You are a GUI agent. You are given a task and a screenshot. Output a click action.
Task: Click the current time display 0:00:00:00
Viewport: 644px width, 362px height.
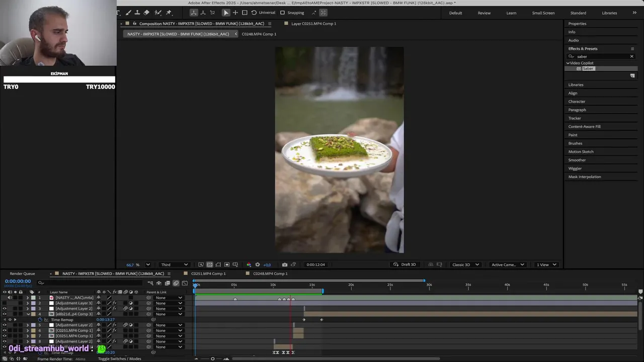[x=18, y=281]
